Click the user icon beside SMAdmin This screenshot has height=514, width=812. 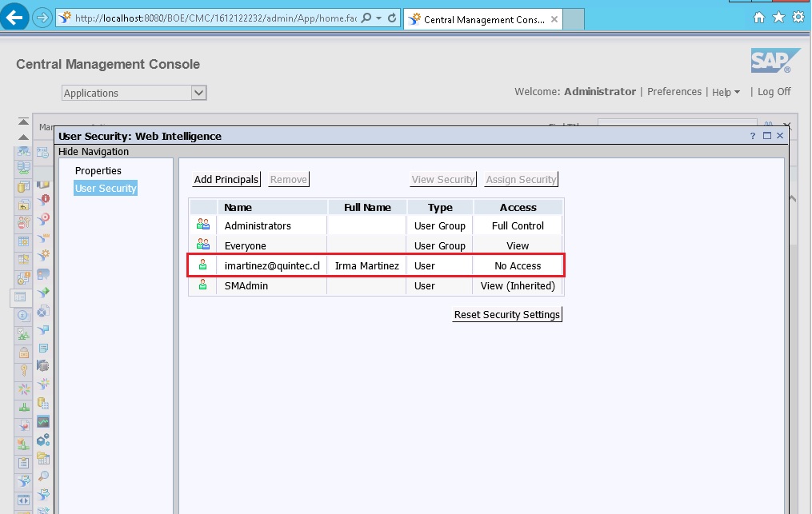(202, 284)
